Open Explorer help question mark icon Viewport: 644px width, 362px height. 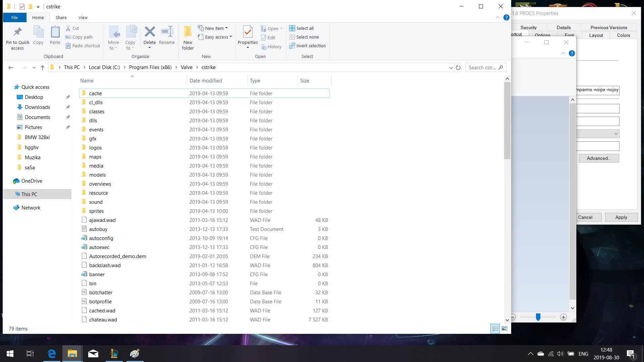506,17
